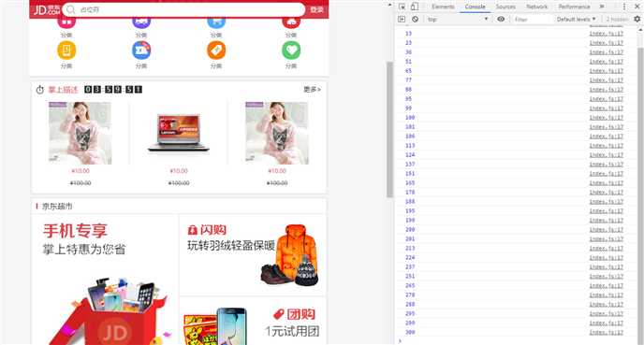Click the console value 237

(x=410, y=266)
